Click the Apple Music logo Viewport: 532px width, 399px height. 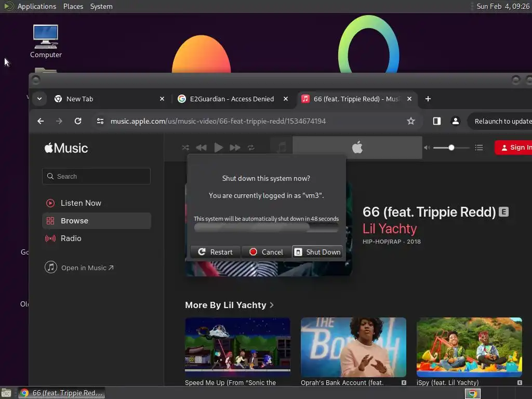[66, 148]
